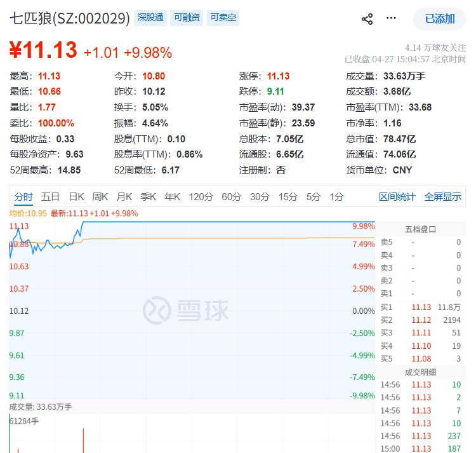The width and height of the screenshot is (476, 453).
Task: Select the 1分 interval tab
Action: 336,197
